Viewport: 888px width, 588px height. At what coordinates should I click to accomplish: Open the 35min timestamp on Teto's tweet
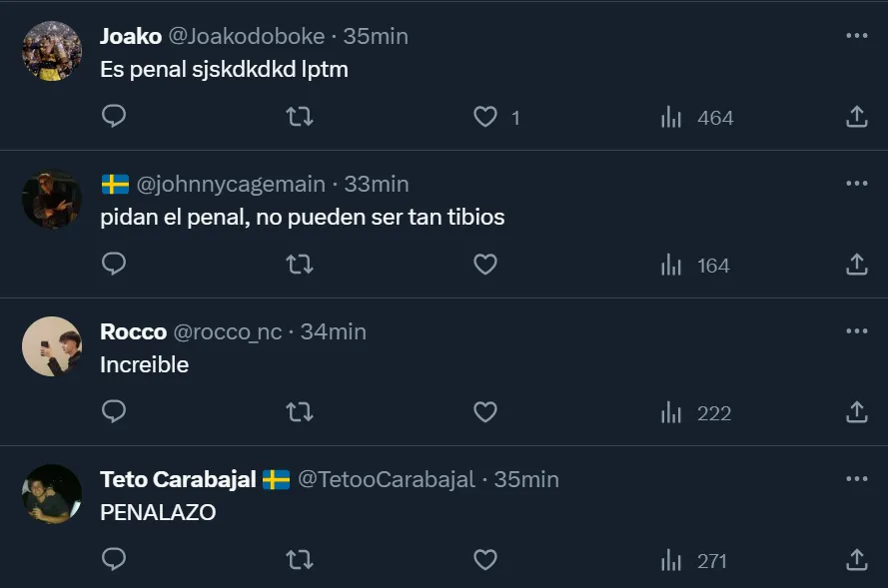click(526, 479)
